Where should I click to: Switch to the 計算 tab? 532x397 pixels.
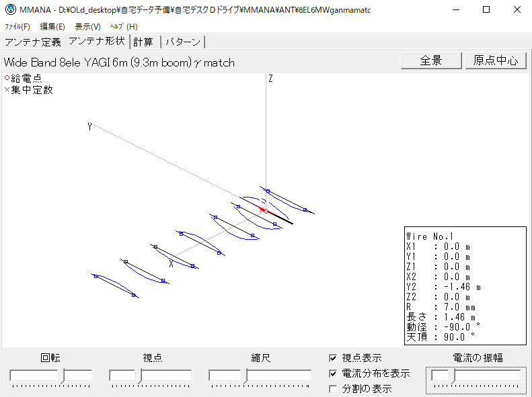[x=143, y=42]
